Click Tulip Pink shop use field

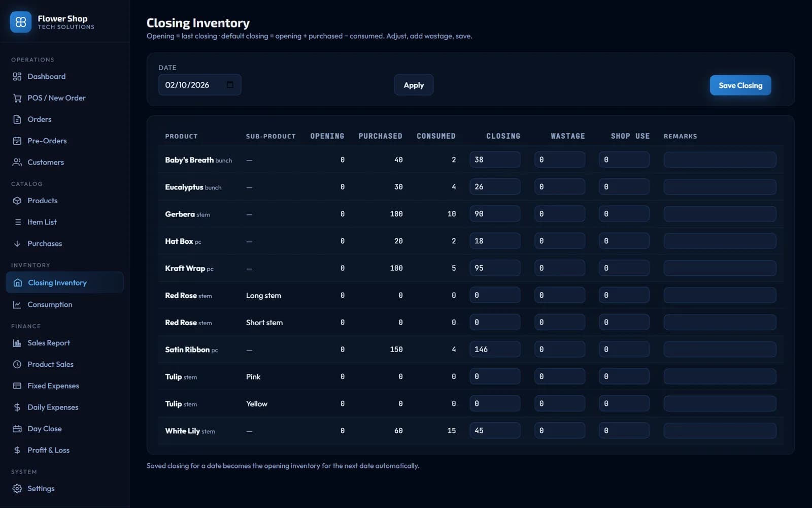(x=624, y=376)
